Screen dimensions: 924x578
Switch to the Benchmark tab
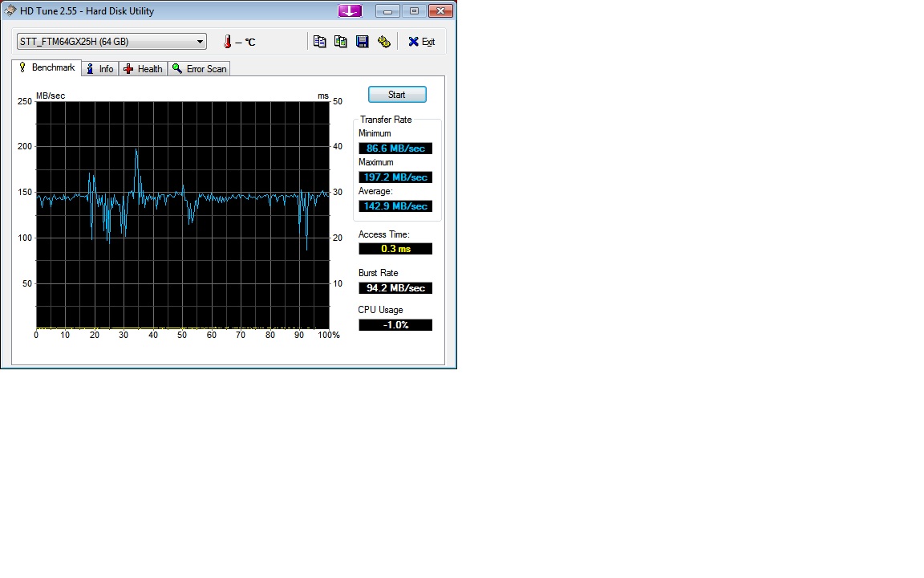(47, 67)
